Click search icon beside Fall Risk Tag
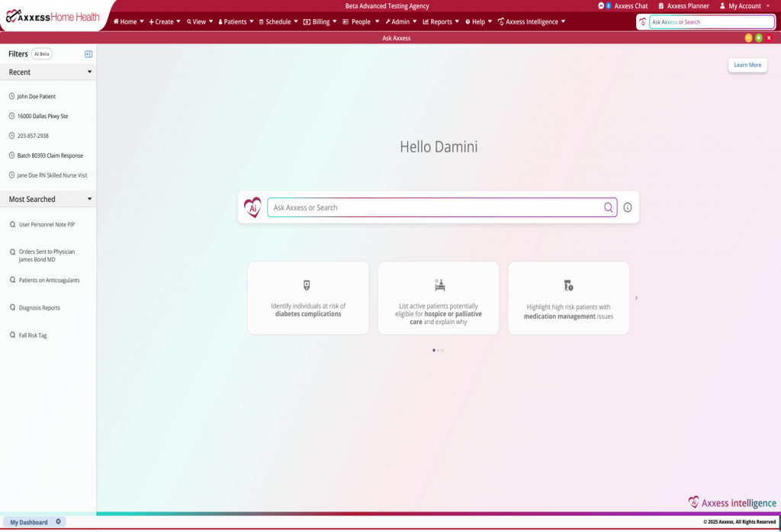This screenshot has width=781, height=532. coord(12,335)
